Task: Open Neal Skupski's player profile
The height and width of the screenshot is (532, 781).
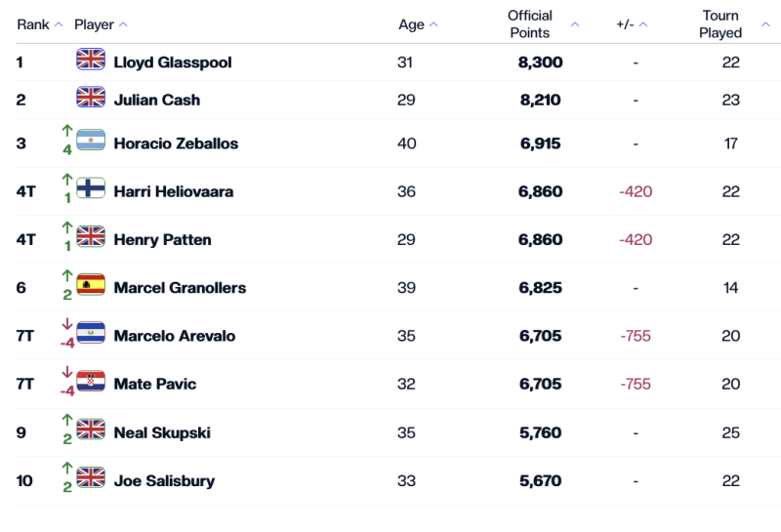Action: coord(162,432)
